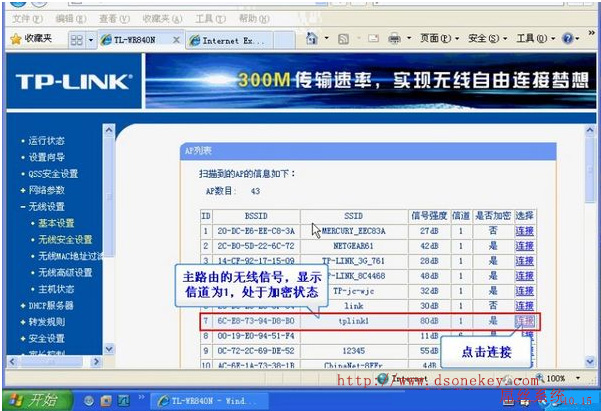Click 连接 for tplink1 row
The height and width of the screenshot is (411, 601).
click(x=524, y=321)
